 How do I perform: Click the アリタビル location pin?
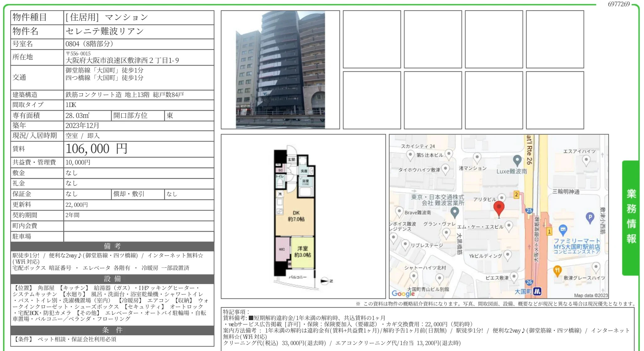pyautogui.click(x=502, y=197)
